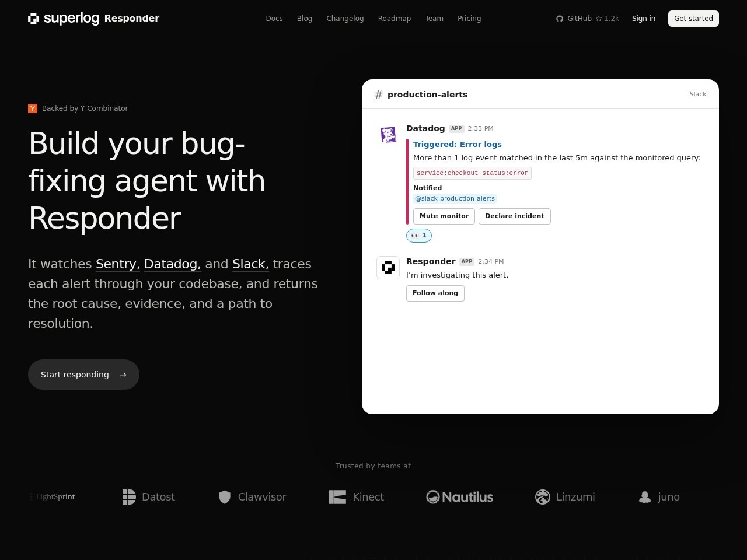This screenshot has width=747, height=560.
Task: Click the service:checkout status:error query
Action: coord(472,173)
